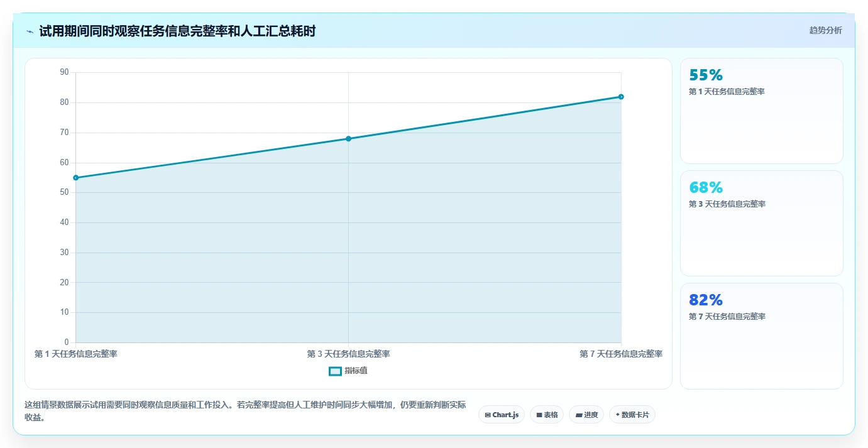This screenshot has width=868, height=448.
Task: Click the chart title 试用期间同时观察任务信息完整率和人工汇总耗时
Action: point(177,31)
